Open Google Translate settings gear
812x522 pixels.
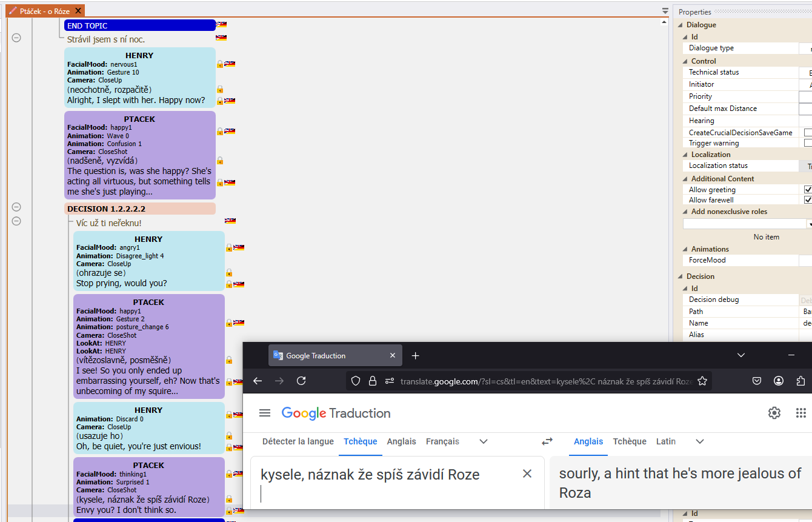click(774, 413)
